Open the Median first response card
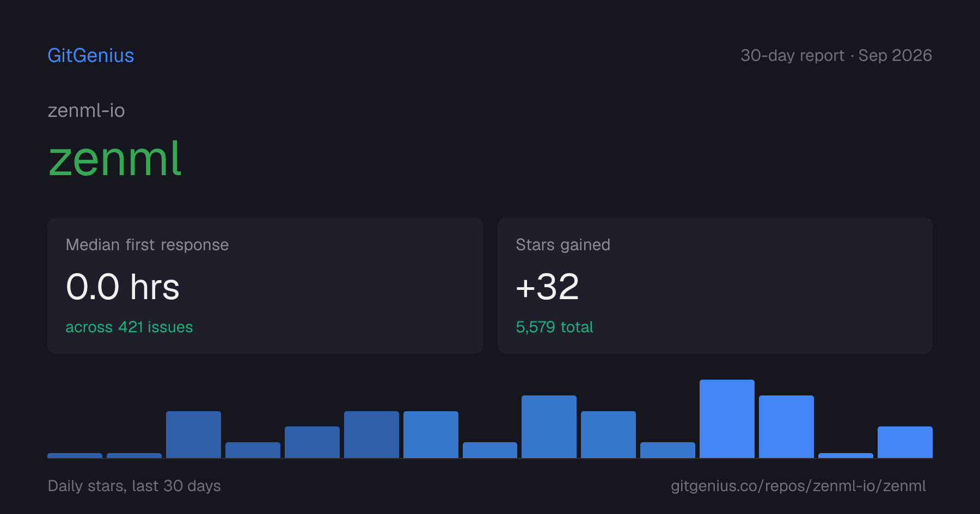The width and height of the screenshot is (980, 514). coord(265,286)
